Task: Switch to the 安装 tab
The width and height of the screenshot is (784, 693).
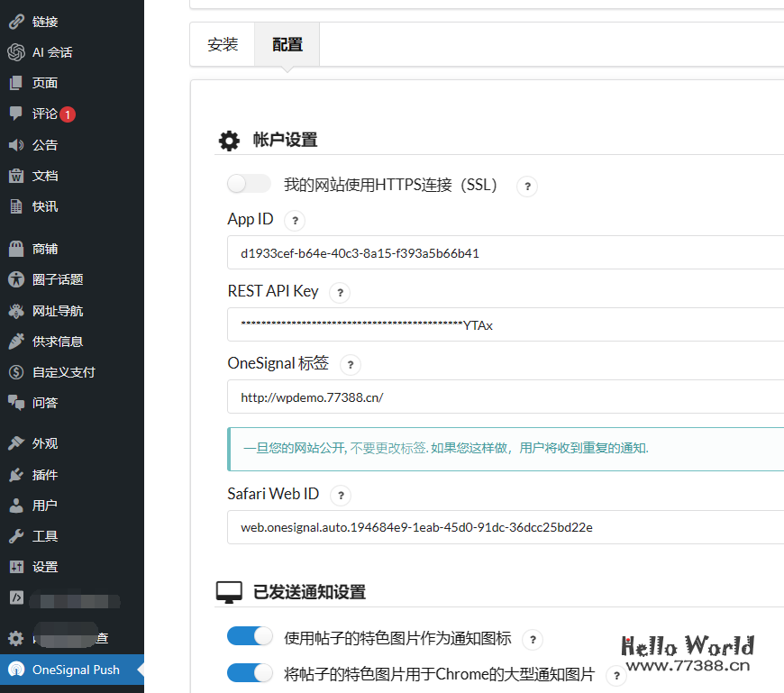Action: point(223,44)
